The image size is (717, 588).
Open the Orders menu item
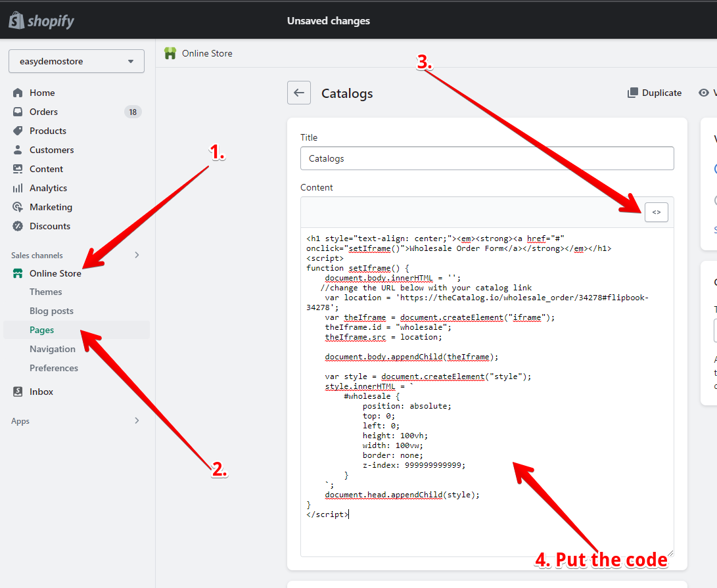43,112
